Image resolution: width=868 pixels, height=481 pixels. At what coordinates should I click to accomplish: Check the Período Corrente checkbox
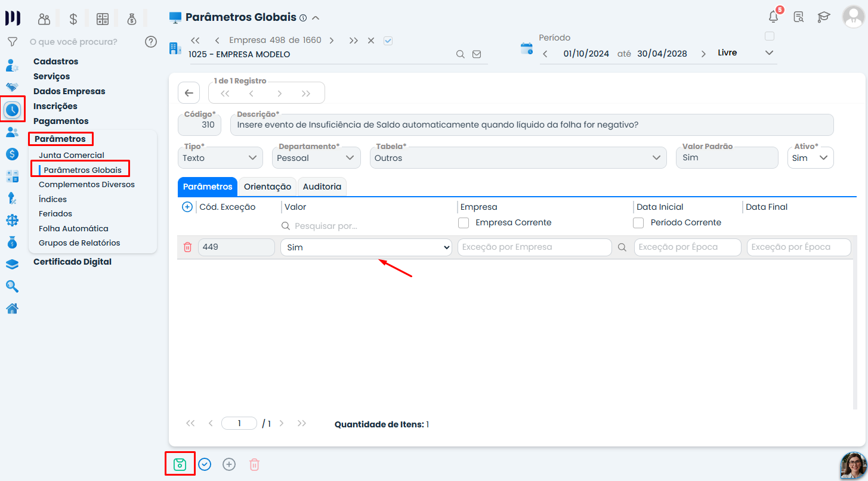[638, 223]
